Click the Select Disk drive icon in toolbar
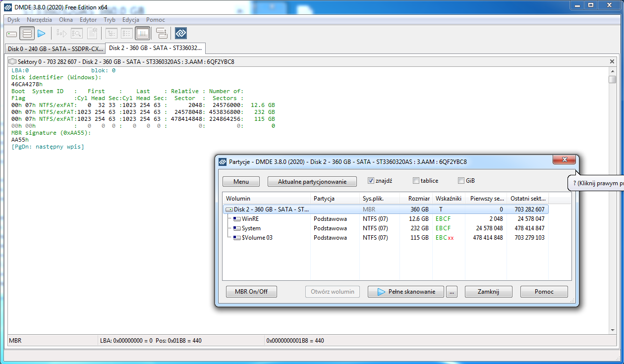This screenshot has height=364, width=624. (x=11, y=34)
